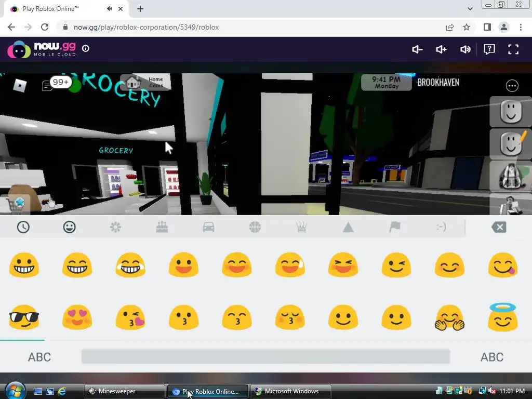Insert the blushing smiling eyes emoji
Image resolution: width=532 pixels, height=399 pixels.
point(449,264)
